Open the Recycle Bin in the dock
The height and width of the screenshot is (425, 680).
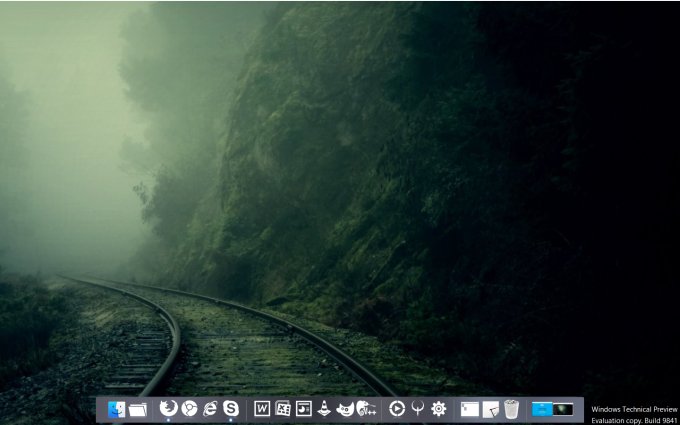(512, 409)
